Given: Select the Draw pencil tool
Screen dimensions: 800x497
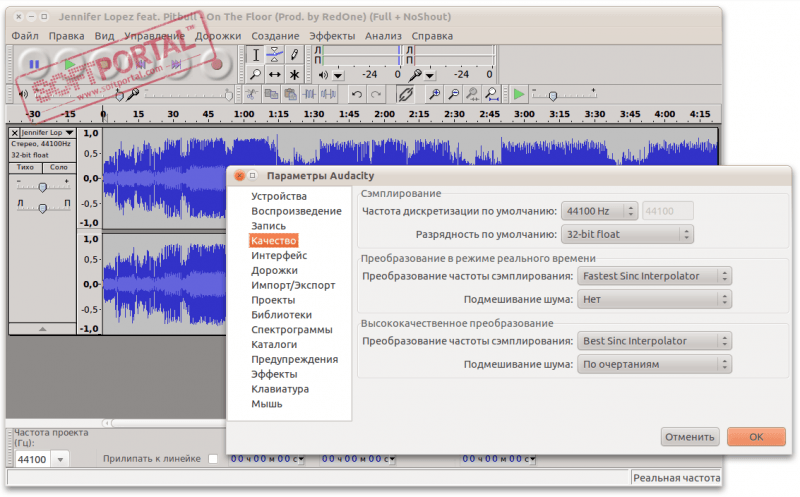Looking at the screenshot, I should coord(294,54).
